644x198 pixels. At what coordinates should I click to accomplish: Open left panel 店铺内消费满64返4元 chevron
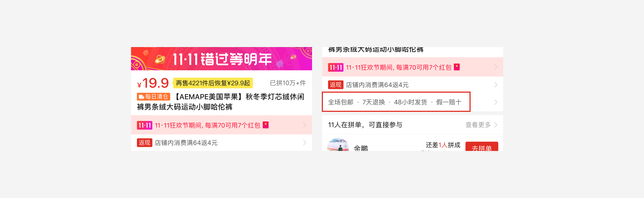pyautogui.click(x=304, y=143)
